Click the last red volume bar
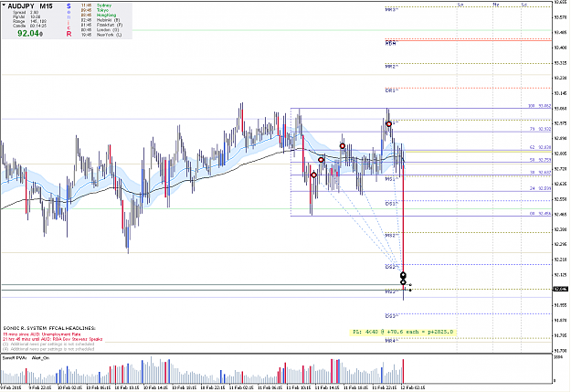This screenshot has width=571, height=392. click(403, 371)
